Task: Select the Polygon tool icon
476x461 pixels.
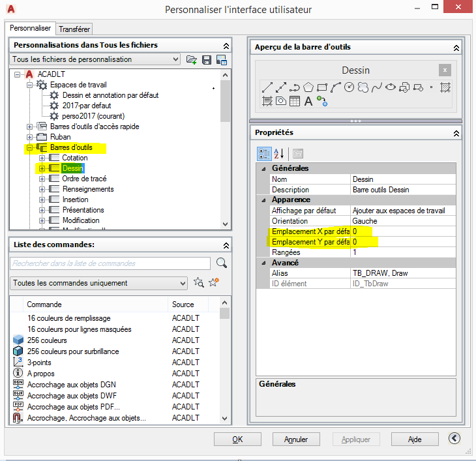Action: click(308, 87)
